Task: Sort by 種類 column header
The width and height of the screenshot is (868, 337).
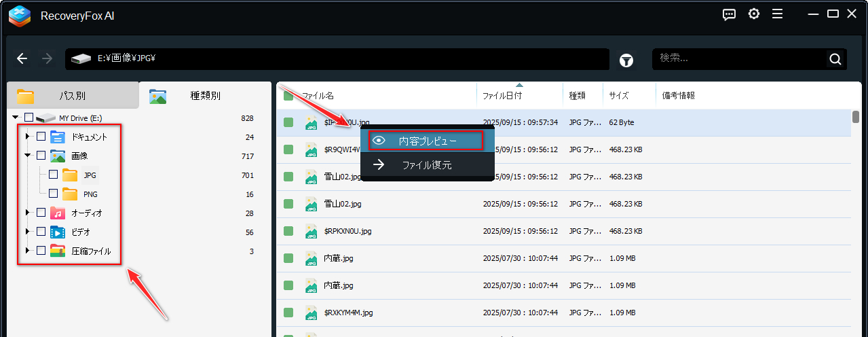Action: 577,96
